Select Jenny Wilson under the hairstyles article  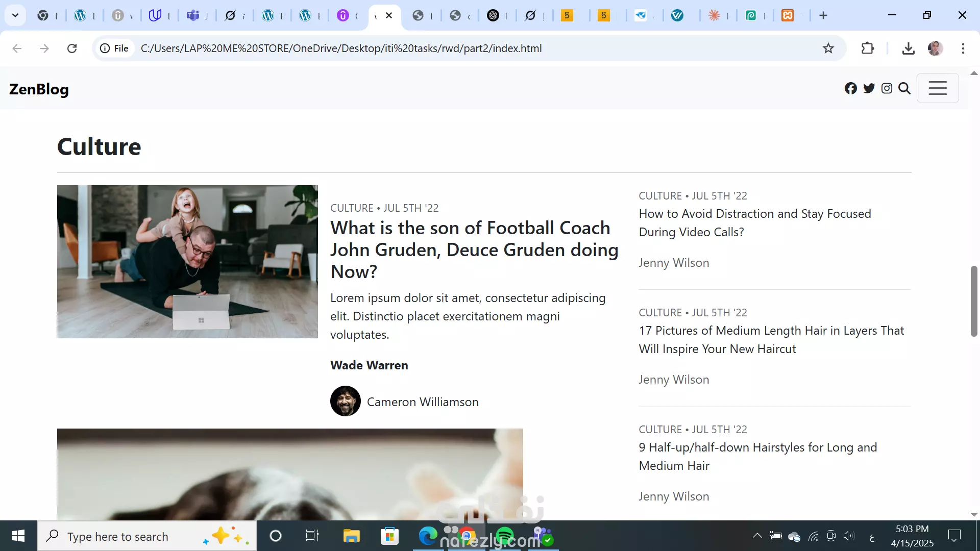674,496
